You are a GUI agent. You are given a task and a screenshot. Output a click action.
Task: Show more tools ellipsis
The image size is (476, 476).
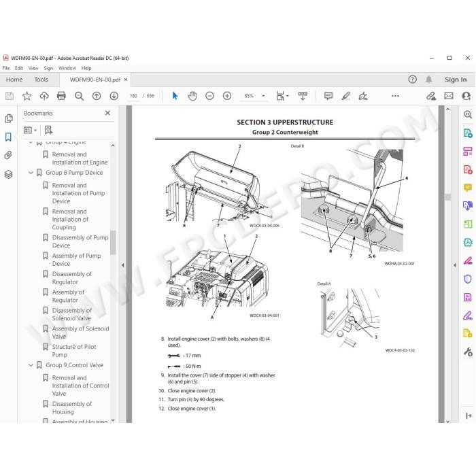pyautogui.click(x=395, y=96)
